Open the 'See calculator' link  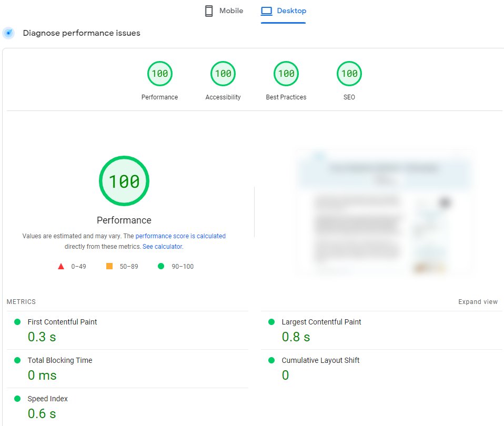click(163, 247)
